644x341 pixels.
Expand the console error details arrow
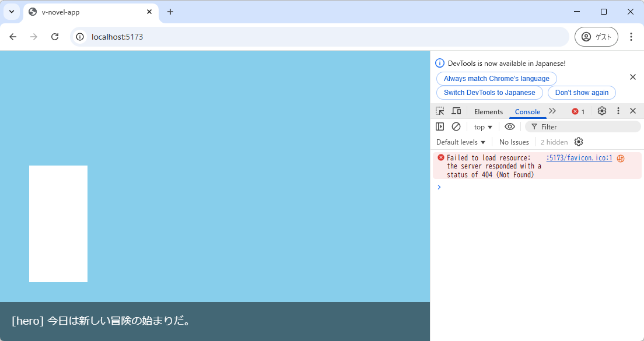[439, 187]
